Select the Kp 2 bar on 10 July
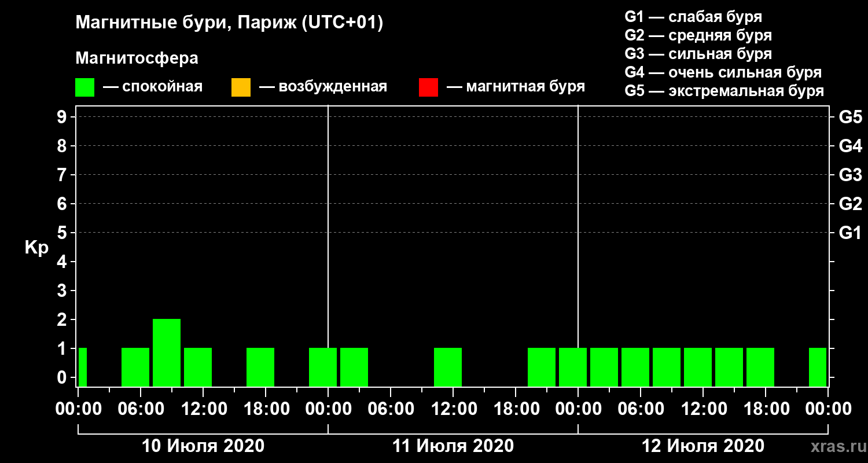The image size is (868, 463). click(167, 352)
